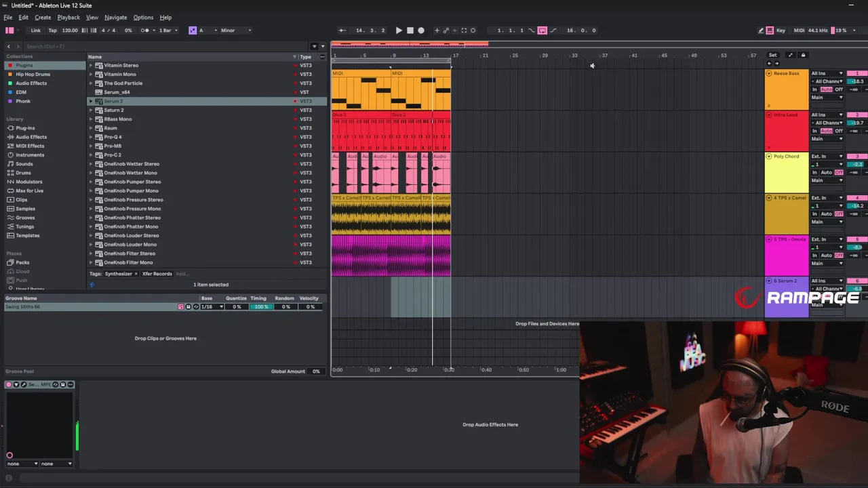Image resolution: width=868 pixels, height=488 pixels.
Task: Toggle the Computer MIDI Keyboard icon
Action: (x=770, y=30)
